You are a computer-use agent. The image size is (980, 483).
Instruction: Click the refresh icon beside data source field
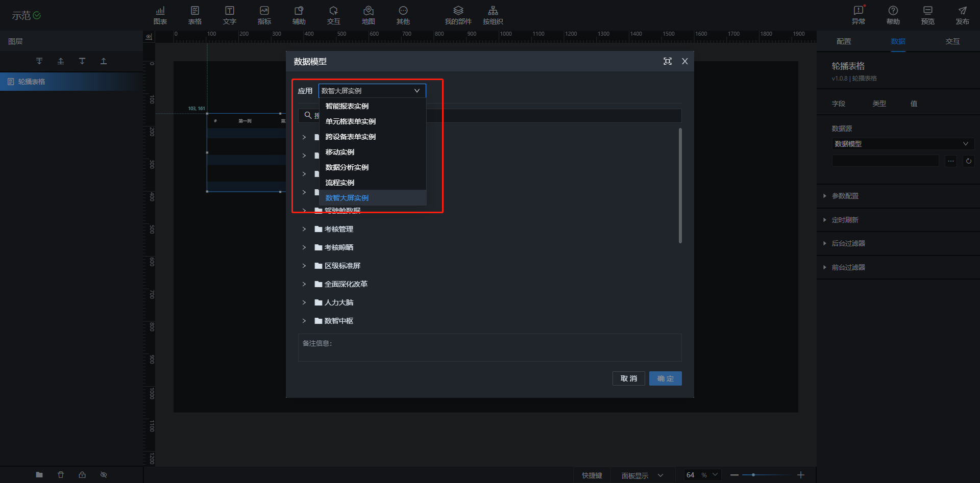(x=968, y=161)
